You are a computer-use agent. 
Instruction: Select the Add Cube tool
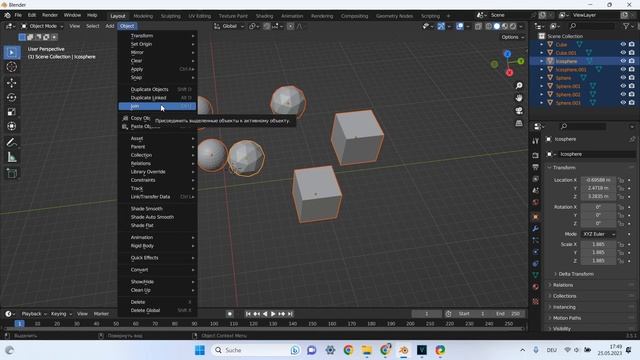pyautogui.click(x=11, y=173)
